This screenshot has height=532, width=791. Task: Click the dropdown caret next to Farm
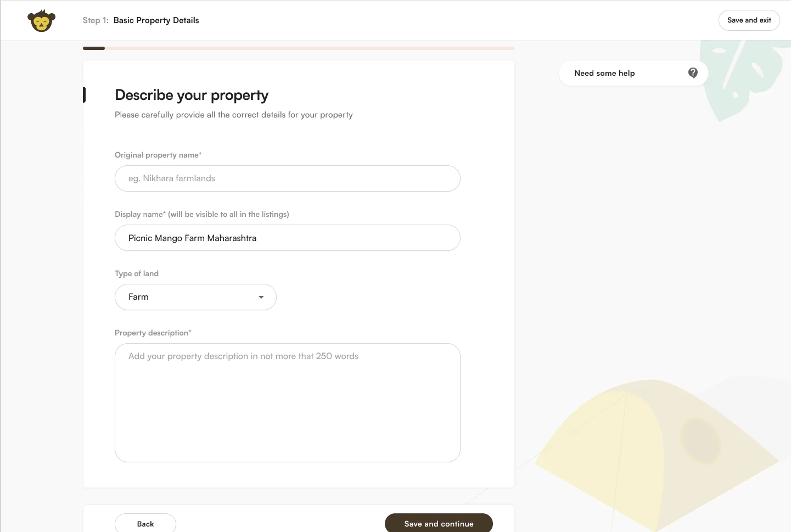pos(261,297)
